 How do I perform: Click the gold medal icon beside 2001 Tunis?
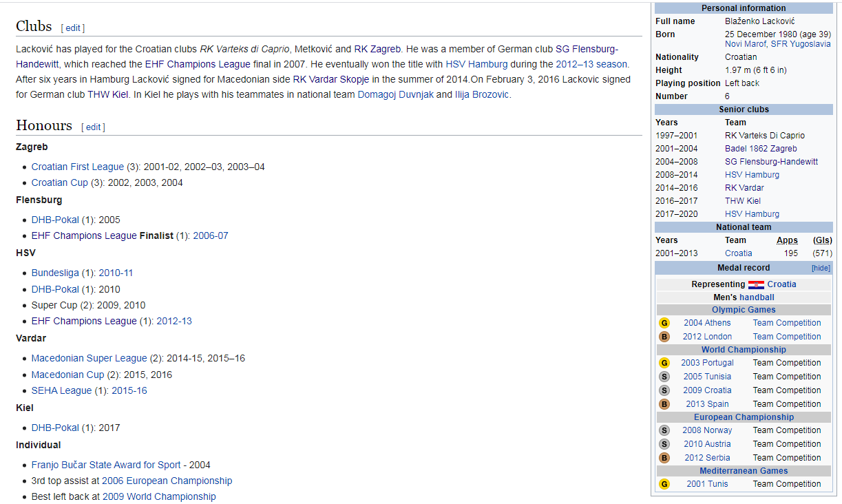point(664,484)
